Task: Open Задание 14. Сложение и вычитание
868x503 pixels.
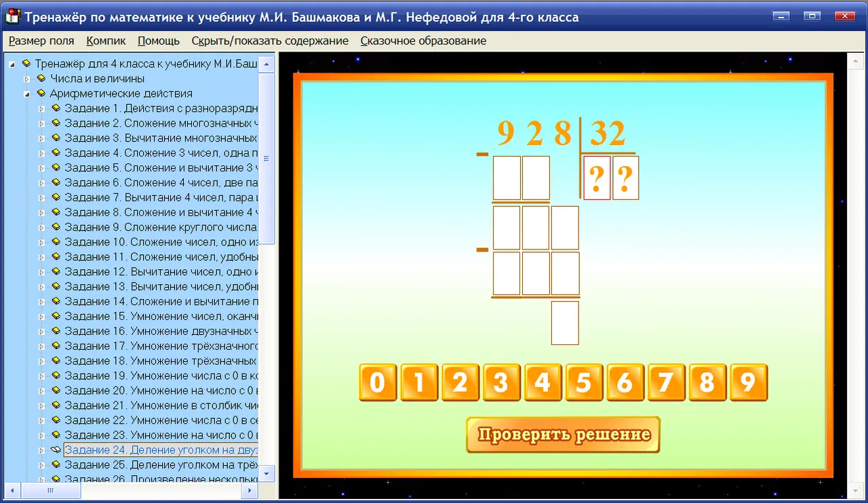Action: coord(162,301)
